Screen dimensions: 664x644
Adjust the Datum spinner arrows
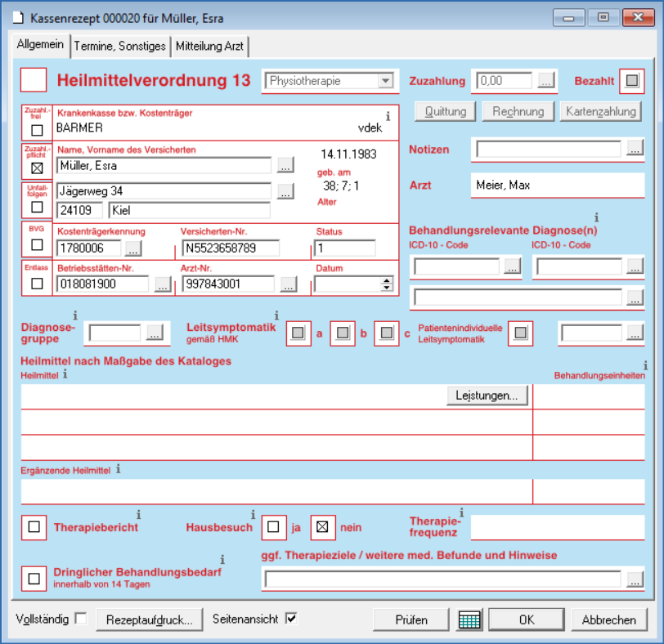(x=387, y=284)
